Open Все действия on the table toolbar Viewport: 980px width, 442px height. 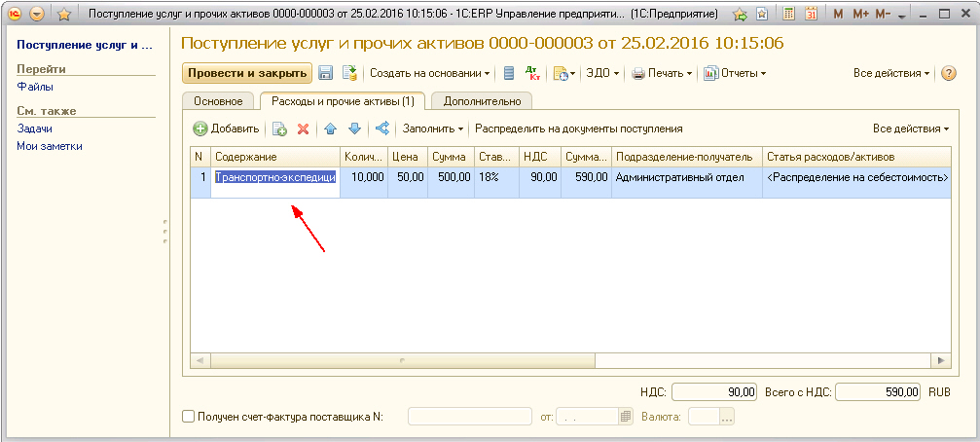pyautogui.click(x=911, y=129)
